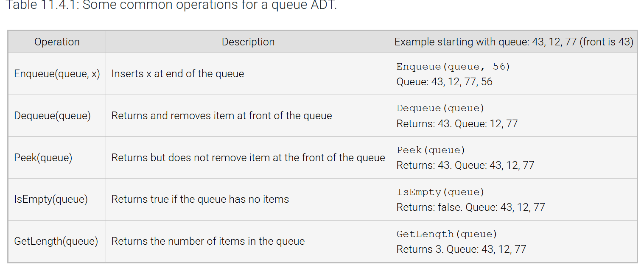Click the result 'Returns: false. Queue: 43, 12, 77'
The width and height of the screenshot is (644, 271).
(x=470, y=207)
